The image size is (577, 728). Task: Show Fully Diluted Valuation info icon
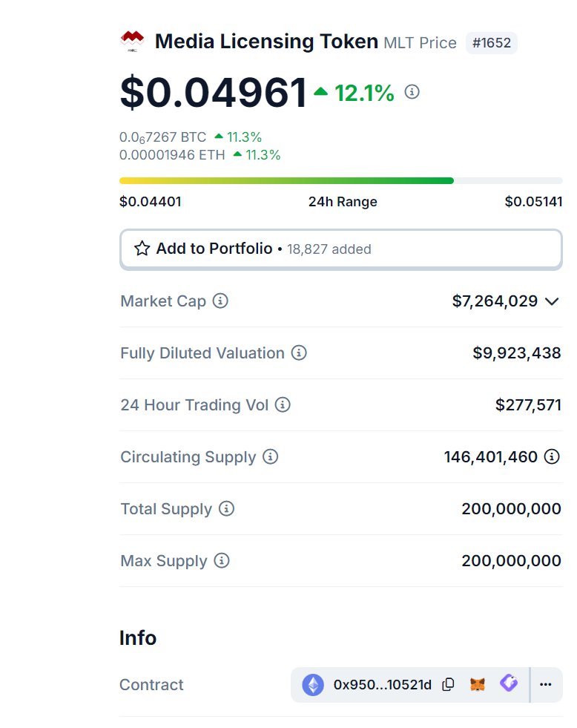(x=299, y=352)
